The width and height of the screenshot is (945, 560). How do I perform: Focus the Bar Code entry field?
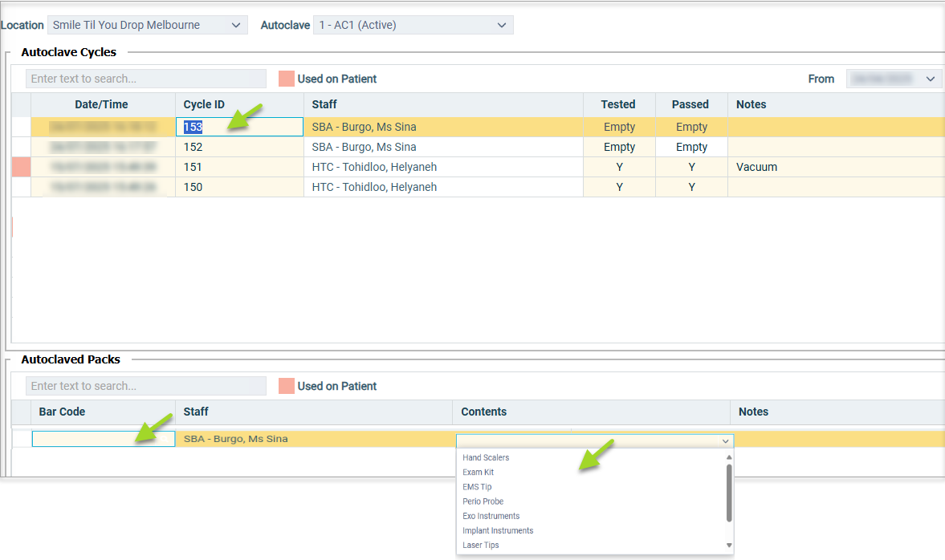(x=103, y=439)
